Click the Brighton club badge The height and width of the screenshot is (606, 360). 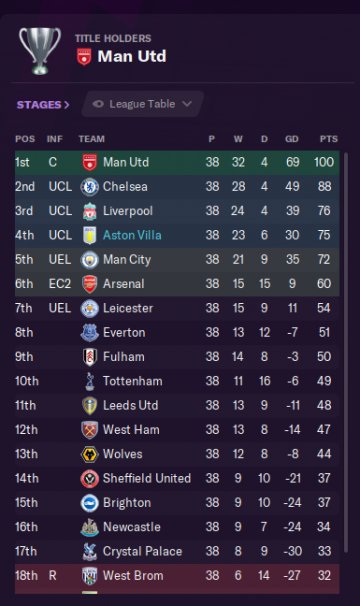pyautogui.click(x=89, y=503)
